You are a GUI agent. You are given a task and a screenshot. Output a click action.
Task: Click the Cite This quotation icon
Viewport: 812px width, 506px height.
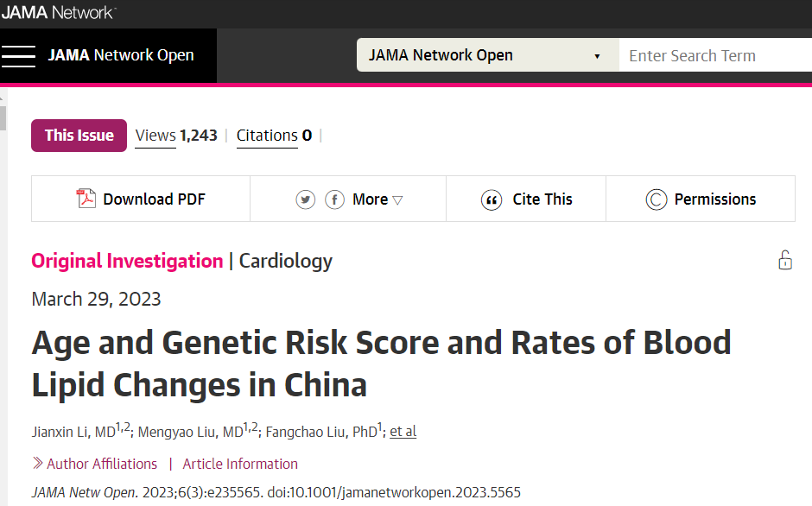tap(491, 200)
